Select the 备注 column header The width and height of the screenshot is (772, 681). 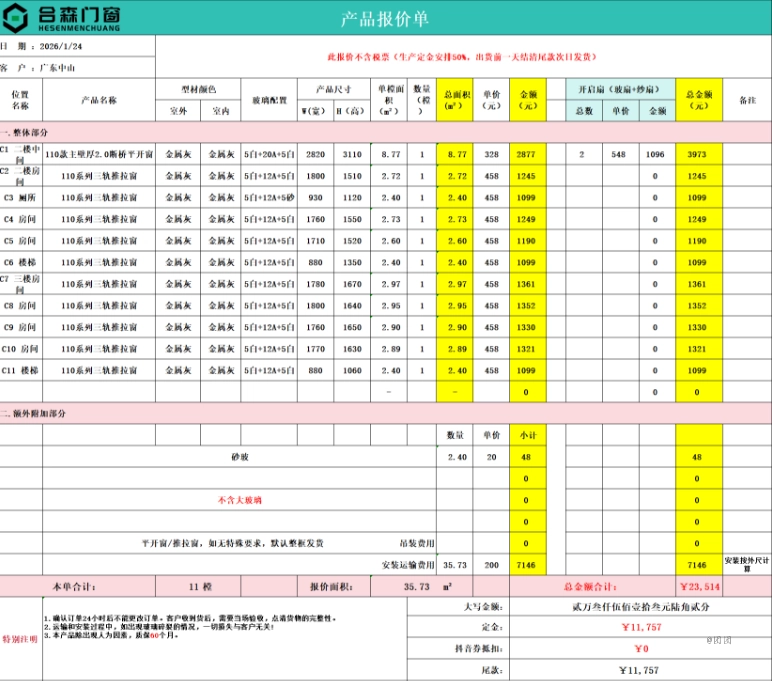click(x=746, y=100)
